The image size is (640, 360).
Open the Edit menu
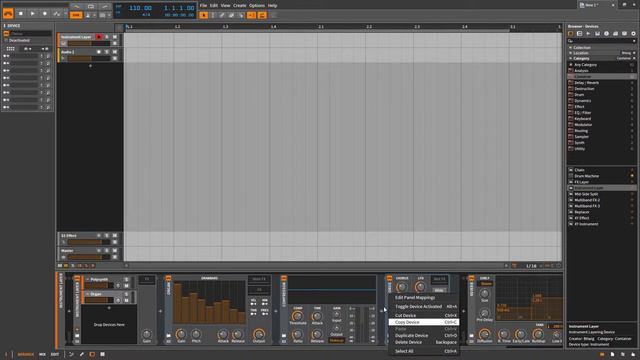coord(214,6)
